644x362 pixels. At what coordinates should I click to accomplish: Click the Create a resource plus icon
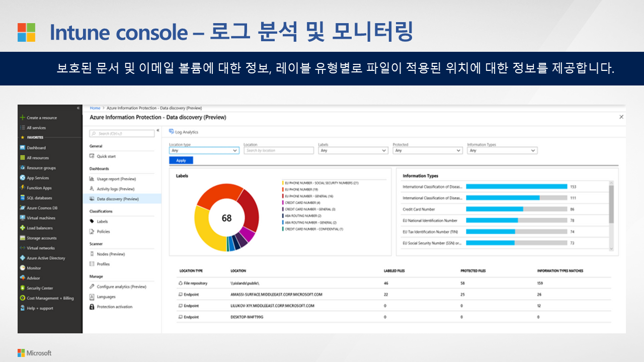(22, 118)
